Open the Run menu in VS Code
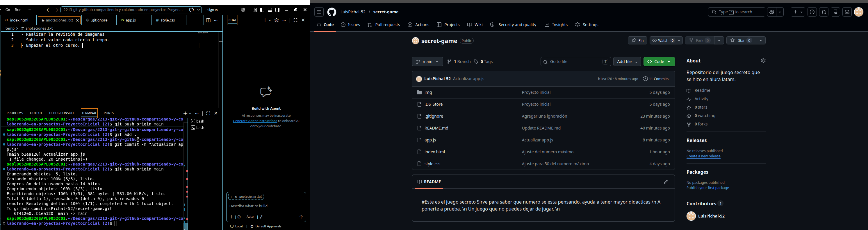This screenshot has height=230, width=868. pos(18,10)
